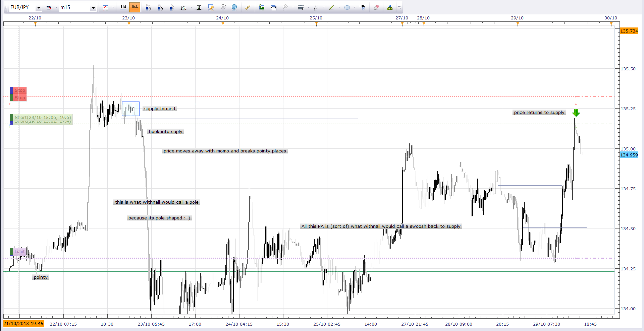Open the chart type dropdown arrow

pos(113,7)
